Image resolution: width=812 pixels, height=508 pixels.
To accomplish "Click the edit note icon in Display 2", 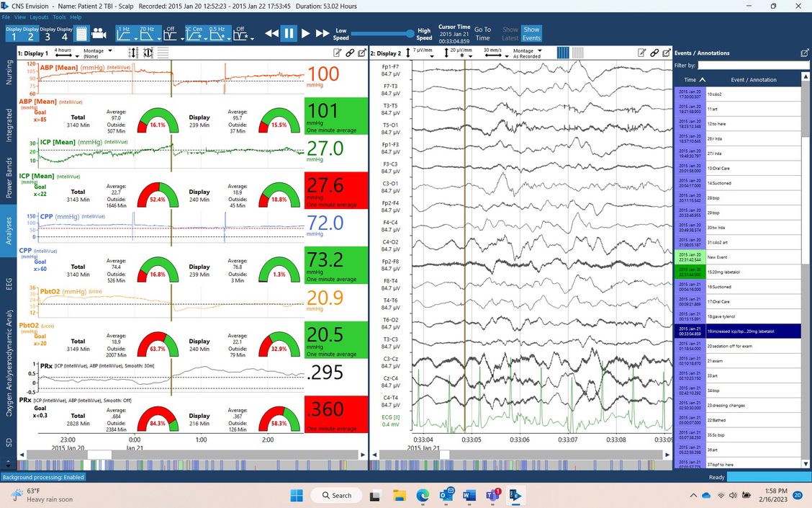I will (641, 53).
